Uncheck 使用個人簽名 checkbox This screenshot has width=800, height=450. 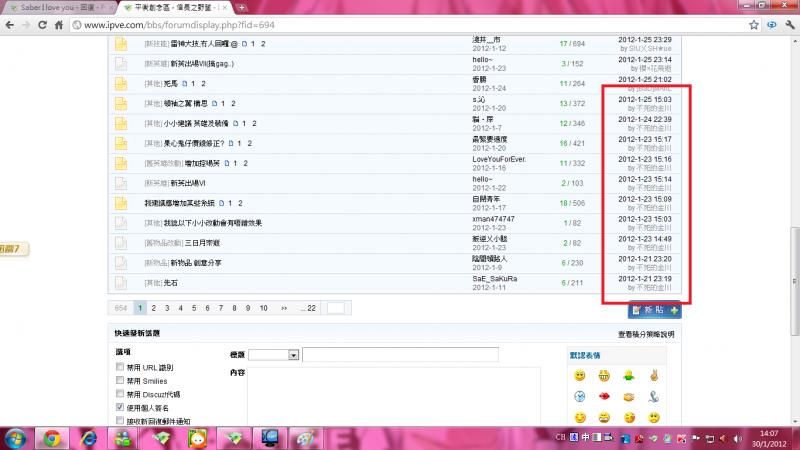coord(119,407)
